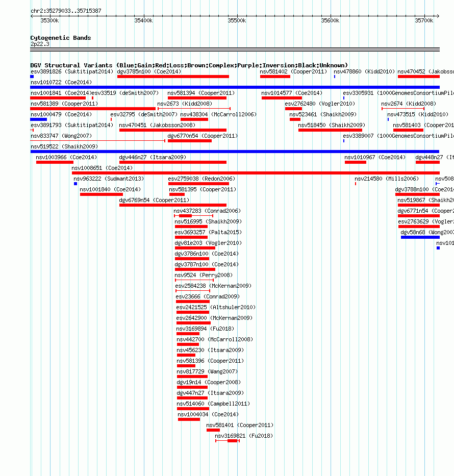Click esv2759038 (Redon2006) label

pos(201,179)
